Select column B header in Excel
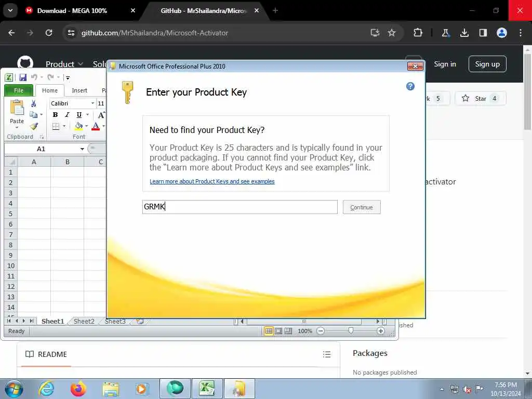 (67, 162)
